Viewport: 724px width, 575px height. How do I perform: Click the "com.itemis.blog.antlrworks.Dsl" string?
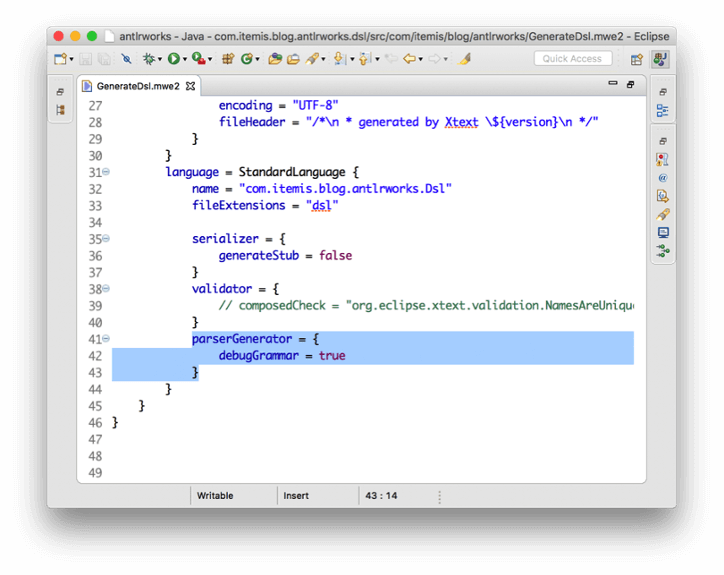(345, 188)
